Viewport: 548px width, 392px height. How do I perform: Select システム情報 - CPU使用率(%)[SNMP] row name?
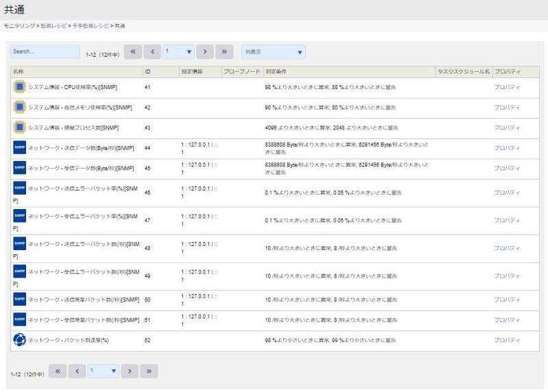tap(73, 87)
